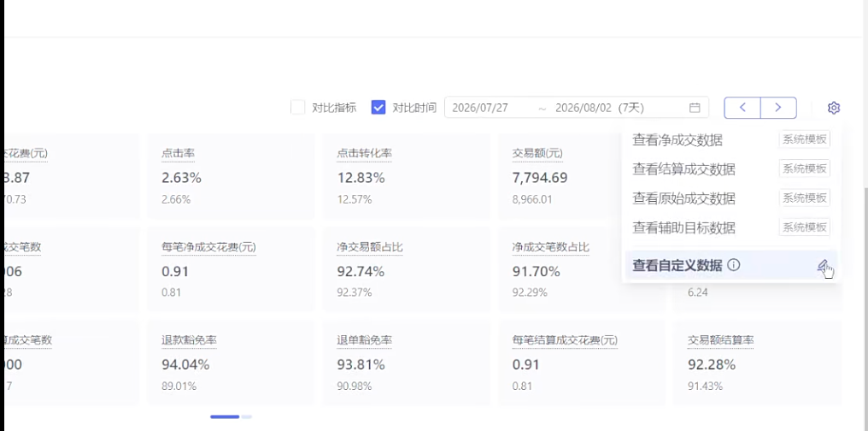Viewport: 868px width, 431px height.
Task: Click the 系统模板 tag on 查看净成交数据
Action: coord(804,139)
